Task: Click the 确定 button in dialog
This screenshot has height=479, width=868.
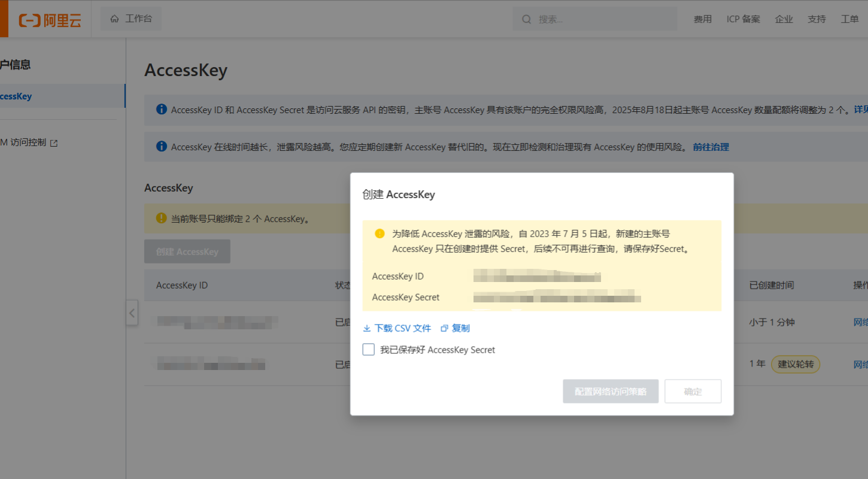Action: (693, 392)
